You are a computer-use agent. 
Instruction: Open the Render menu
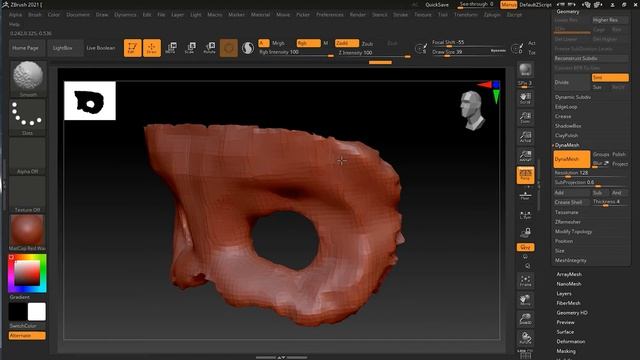click(x=358, y=15)
